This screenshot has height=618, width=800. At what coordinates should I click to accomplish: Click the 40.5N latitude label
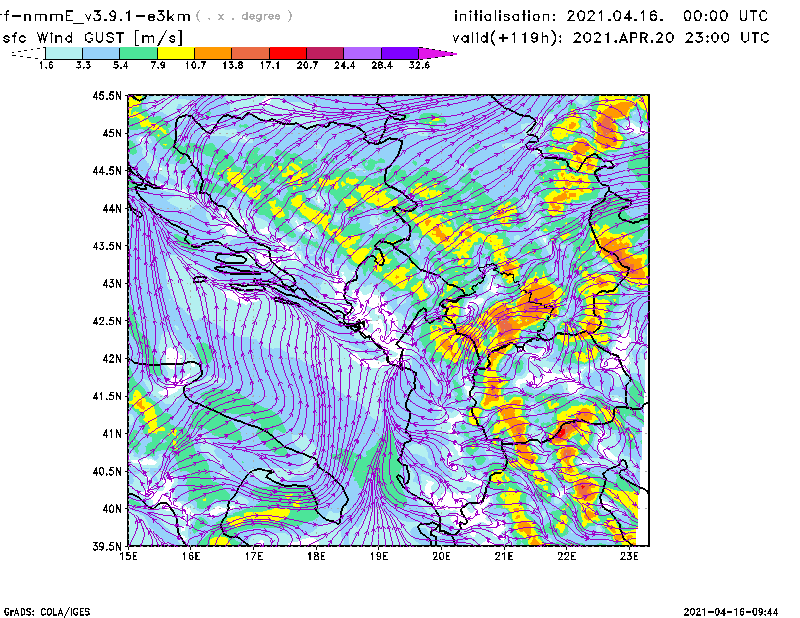tap(107, 471)
